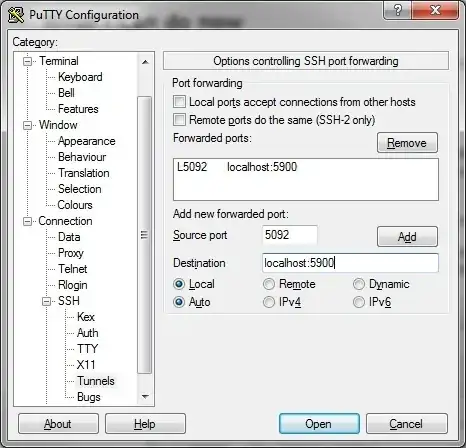
Task: Collapse the Window tree node
Action: pyautogui.click(x=27, y=125)
